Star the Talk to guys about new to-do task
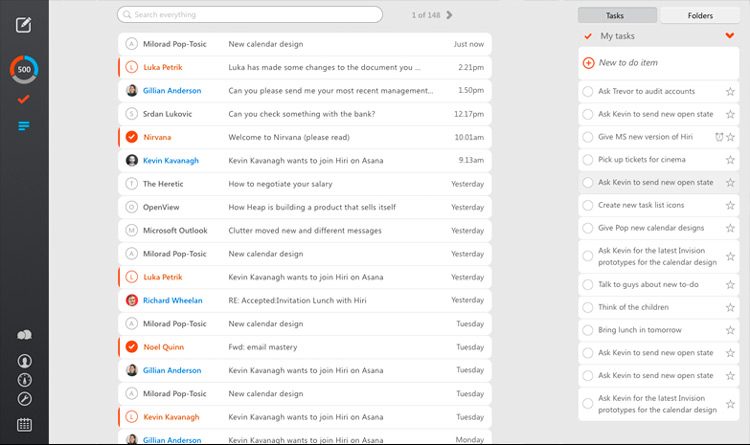This screenshot has height=445, width=750. [730, 285]
